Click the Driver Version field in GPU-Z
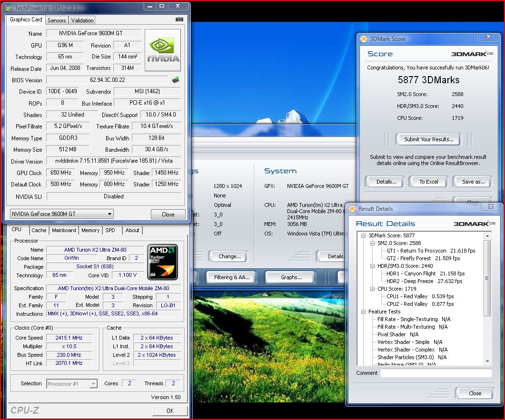 point(114,161)
